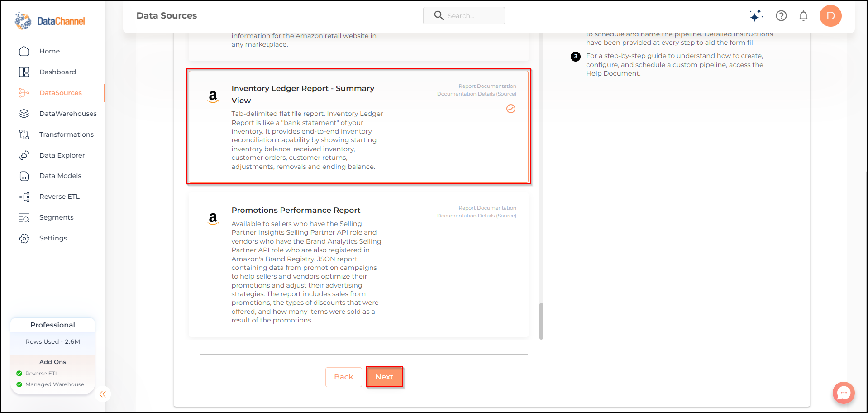Click the Settings gear icon
The width and height of the screenshot is (868, 413).
(24, 238)
